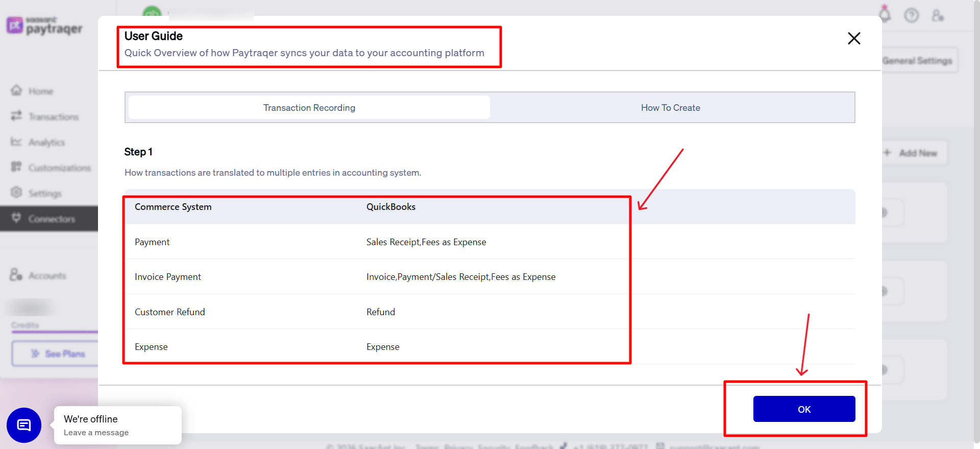Click the "Payment" row label

[x=152, y=242]
